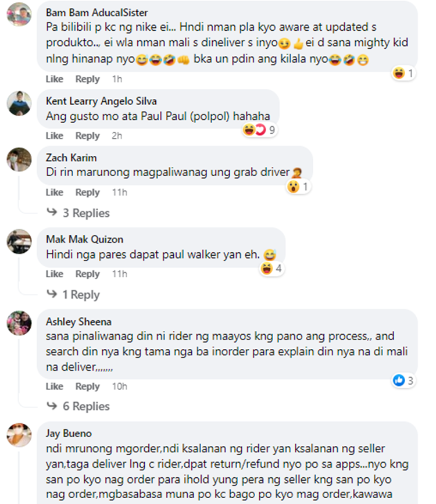Click Zach Karim's profile photo
Screen dimensions: 436x504
(x=19, y=160)
